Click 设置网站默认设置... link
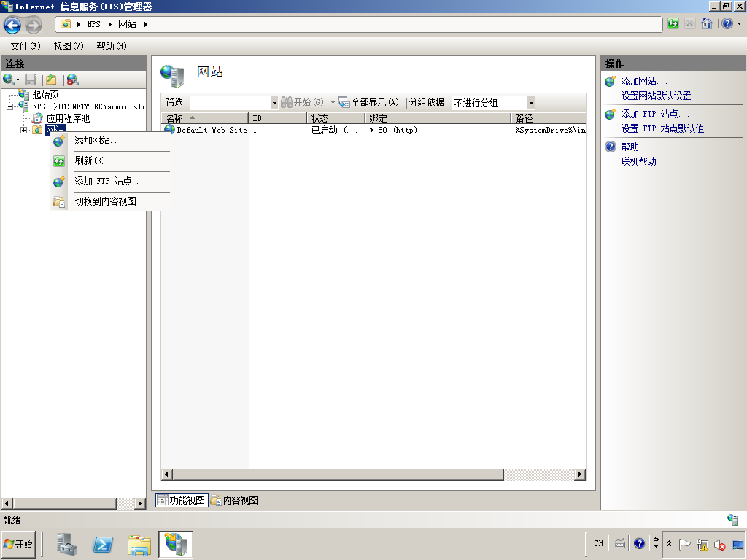747x560 pixels. pyautogui.click(x=662, y=96)
